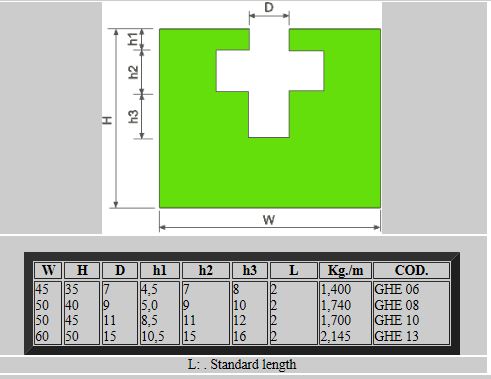491x379 pixels.
Task: Click the W dimension label below the profile
Action: coord(269,220)
